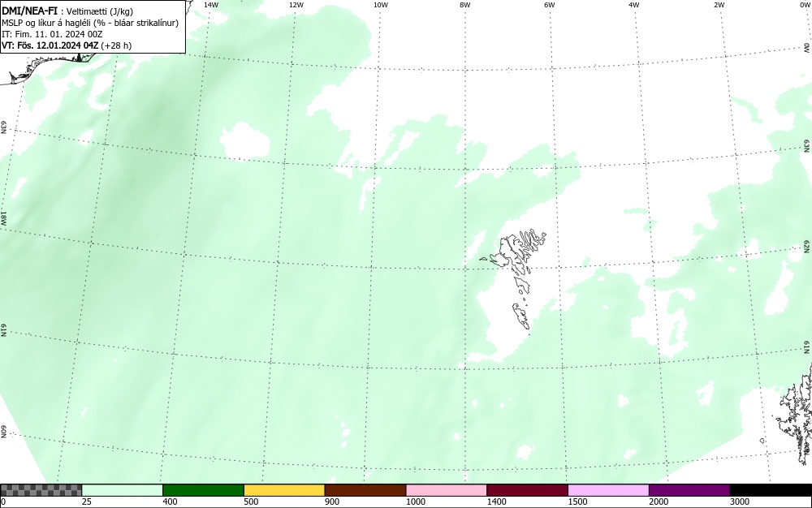Click the '2W' longitude label

coord(719,5)
